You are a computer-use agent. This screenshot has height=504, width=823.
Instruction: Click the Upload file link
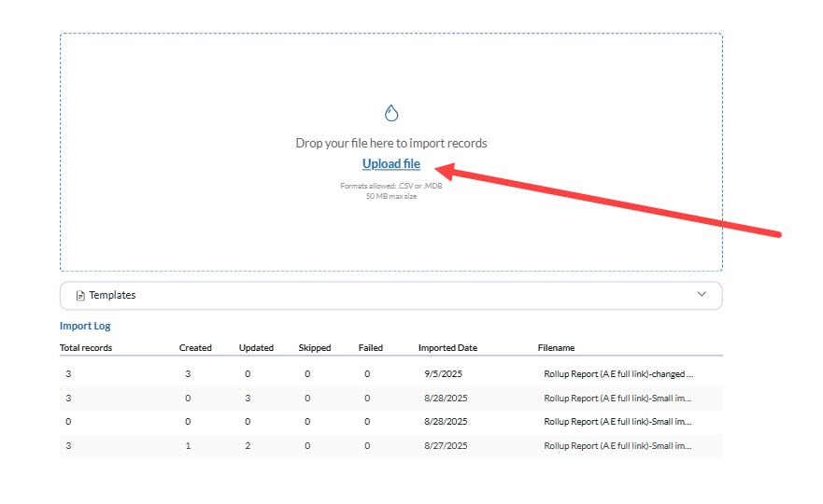point(391,164)
